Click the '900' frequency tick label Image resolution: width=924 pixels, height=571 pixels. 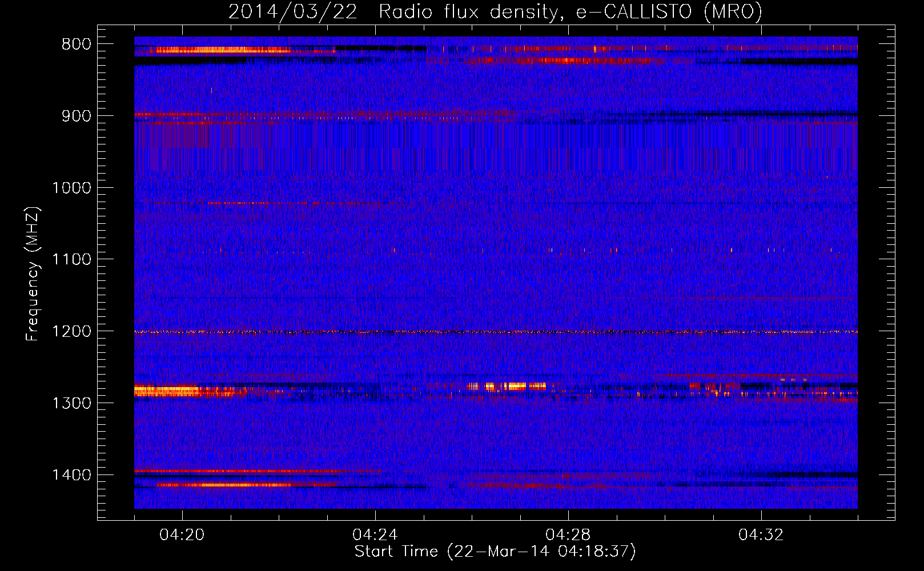click(77, 116)
